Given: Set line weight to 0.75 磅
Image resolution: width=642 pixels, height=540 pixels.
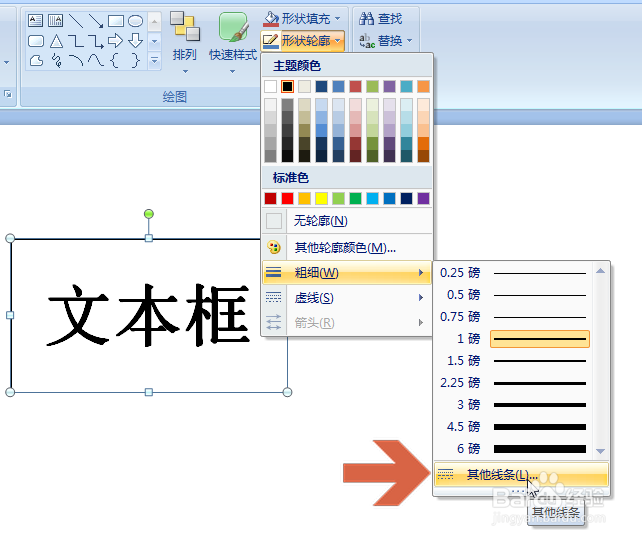Looking at the screenshot, I should tap(513, 317).
